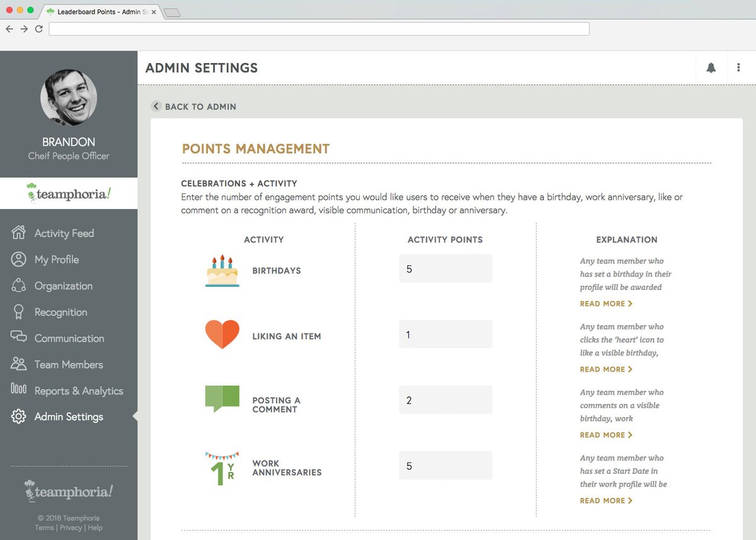This screenshot has width=756, height=540.
Task: Click the Activity Feed home icon
Action: pyautogui.click(x=18, y=233)
